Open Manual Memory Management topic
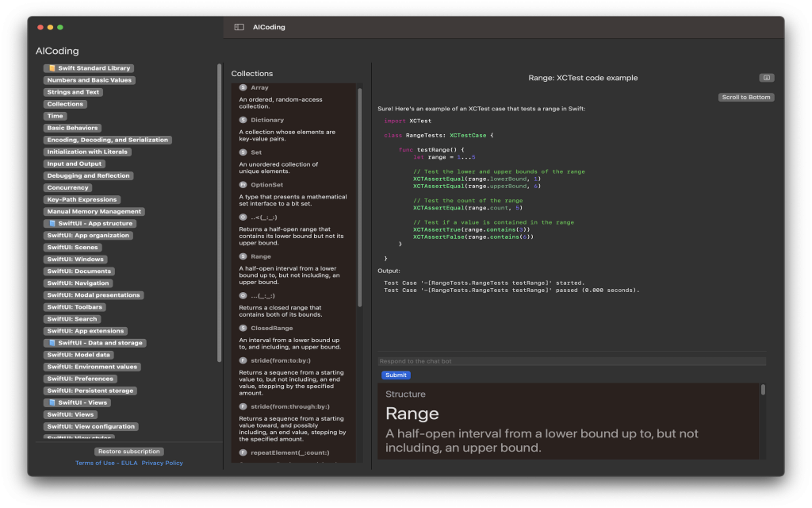This screenshot has width=812, height=508. pyautogui.click(x=94, y=211)
